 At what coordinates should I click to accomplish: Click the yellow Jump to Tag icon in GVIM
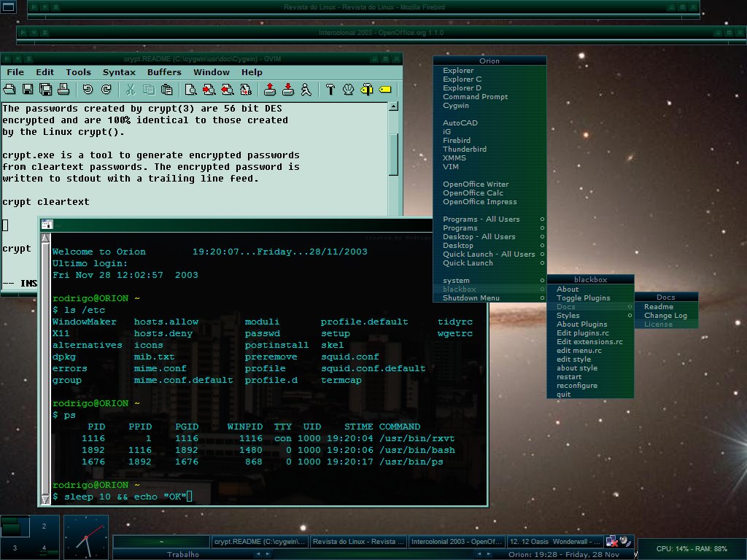(x=385, y=90)
